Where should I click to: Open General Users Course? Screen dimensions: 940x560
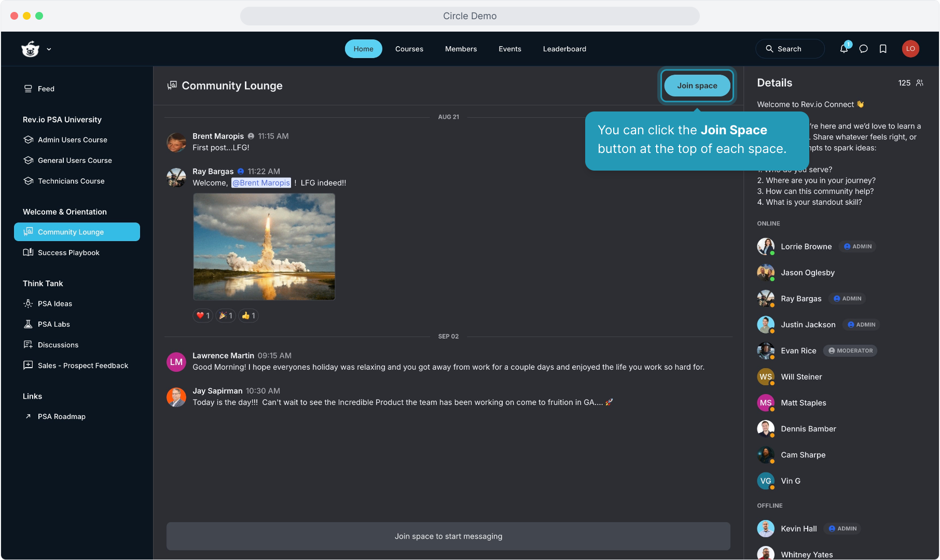click(77, 160)
